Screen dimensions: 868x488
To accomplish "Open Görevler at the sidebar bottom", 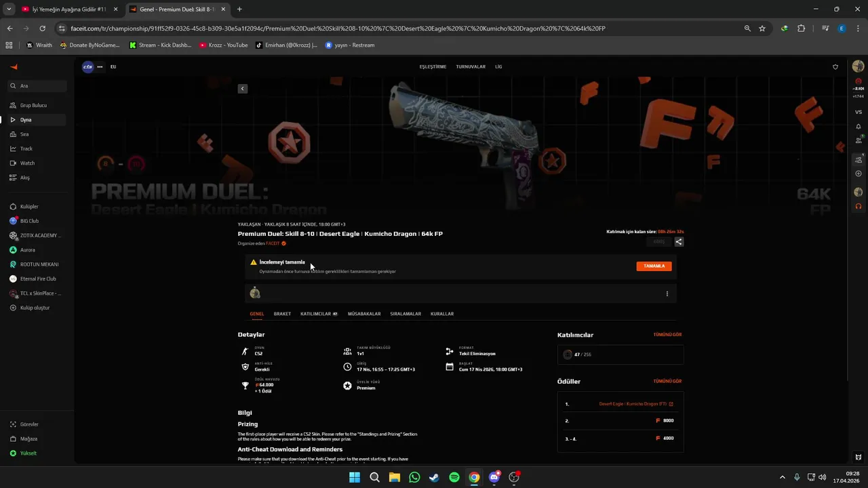I will 37,424.
